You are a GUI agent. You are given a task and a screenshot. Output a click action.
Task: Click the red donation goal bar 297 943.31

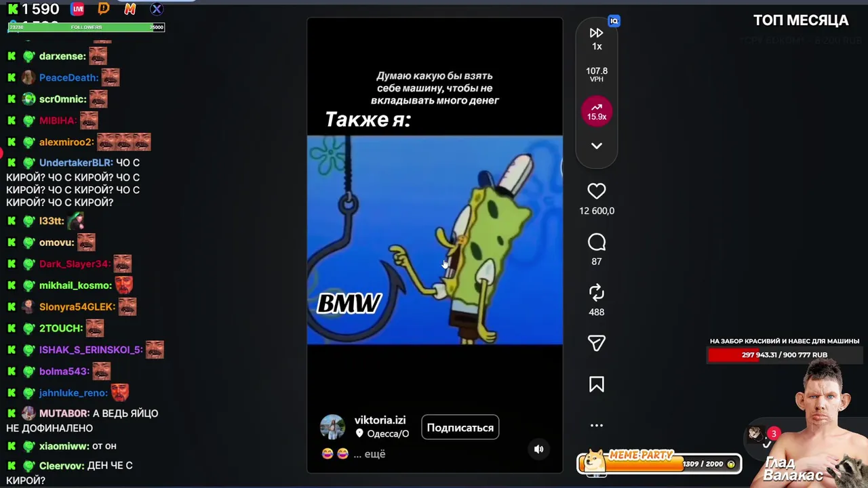pos(784,354)
